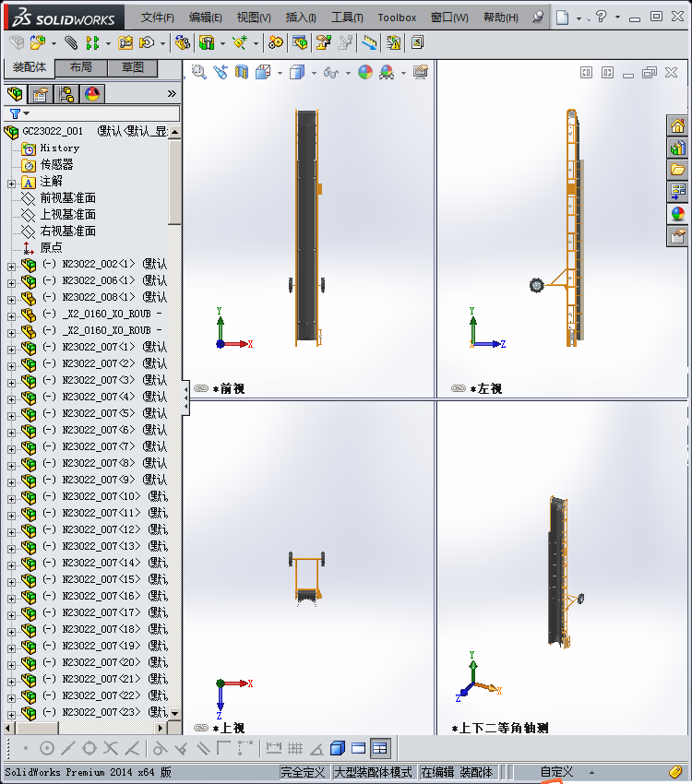Open the Design Library icon in task pane

pos(678,148)
